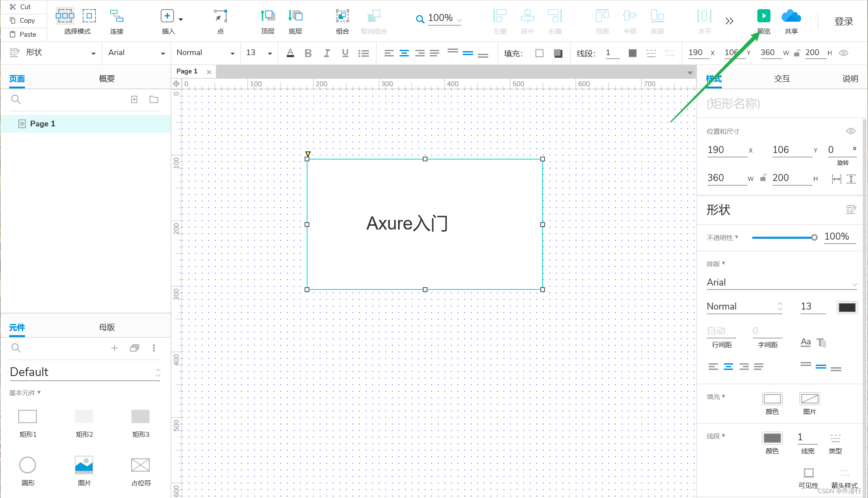Switch to the 概要 outline tab
The width and height of the screenshot is (868, 498).
click(107, 79)
